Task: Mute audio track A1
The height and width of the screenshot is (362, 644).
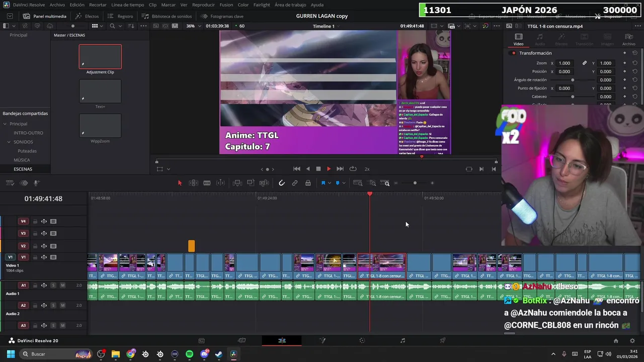Action: [x=62, y=285]
